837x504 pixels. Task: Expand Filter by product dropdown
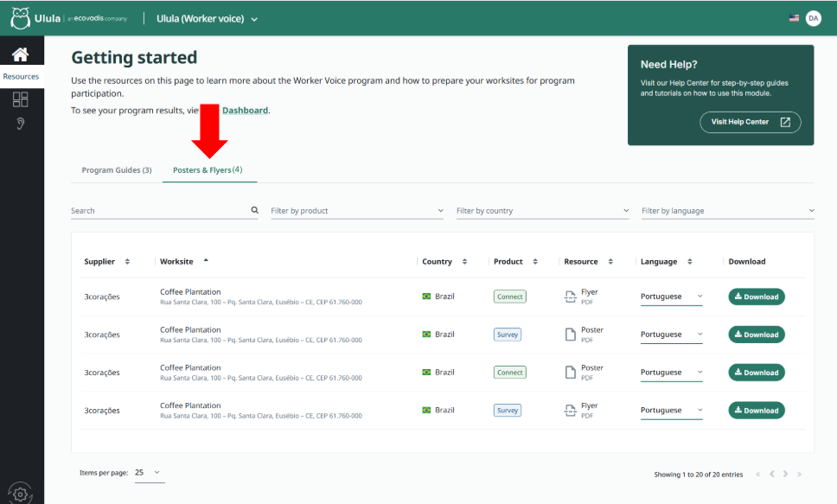pyautogui.click(x=357, y=211)
